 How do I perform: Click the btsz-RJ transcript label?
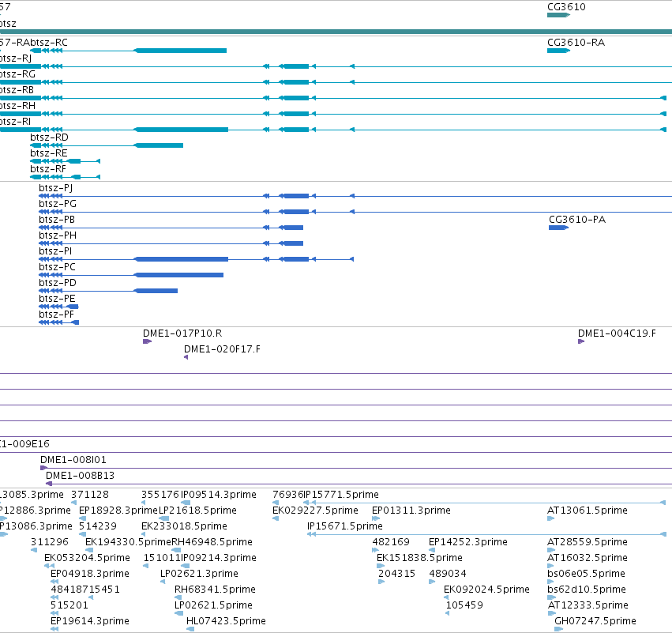16,58
